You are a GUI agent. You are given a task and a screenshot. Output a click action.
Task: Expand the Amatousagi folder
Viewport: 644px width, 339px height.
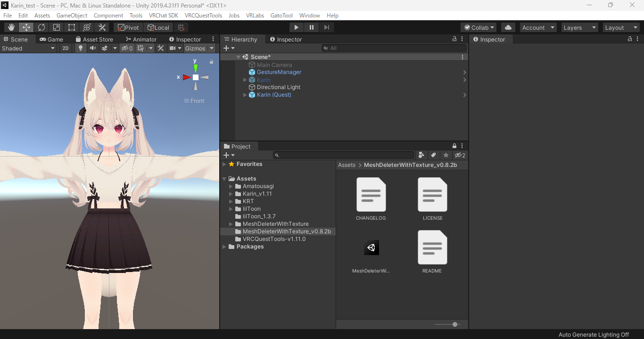[231, 186]
